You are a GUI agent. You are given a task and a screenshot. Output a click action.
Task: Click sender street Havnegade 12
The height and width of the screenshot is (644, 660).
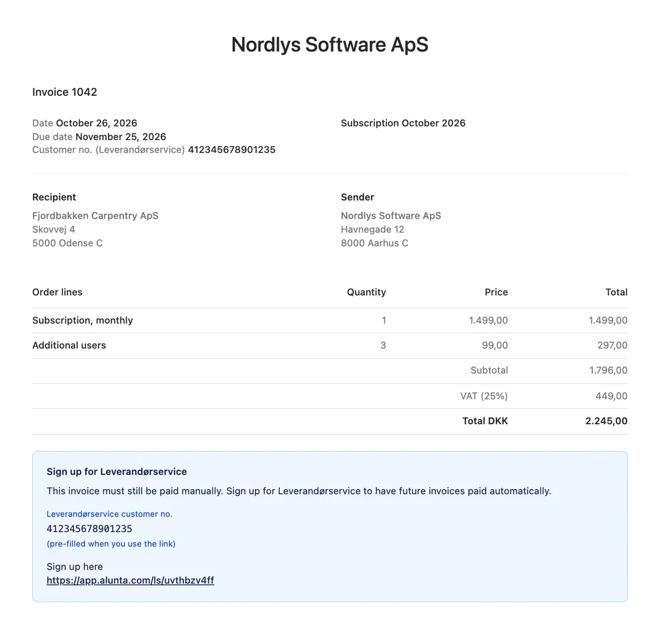coord(372,229)
